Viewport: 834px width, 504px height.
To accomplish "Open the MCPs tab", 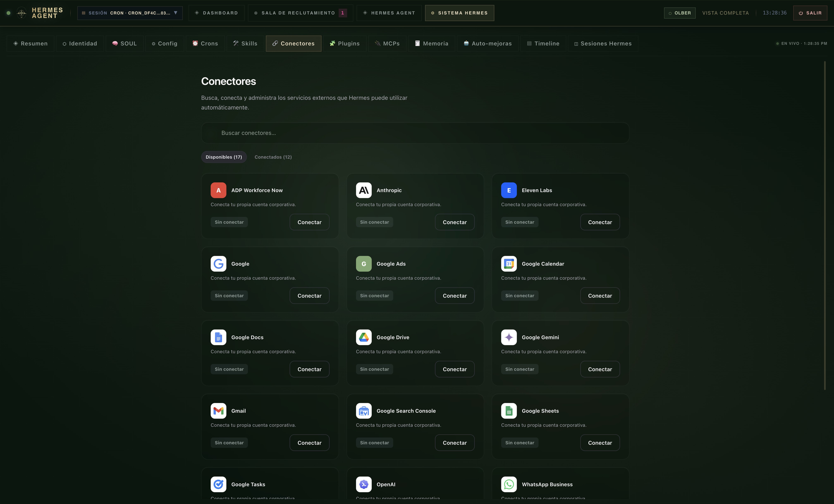I will 387,43.
